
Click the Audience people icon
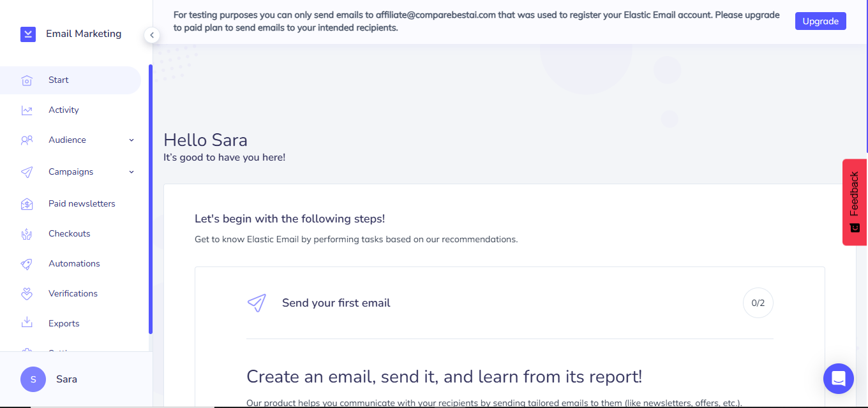pos(27,140)
